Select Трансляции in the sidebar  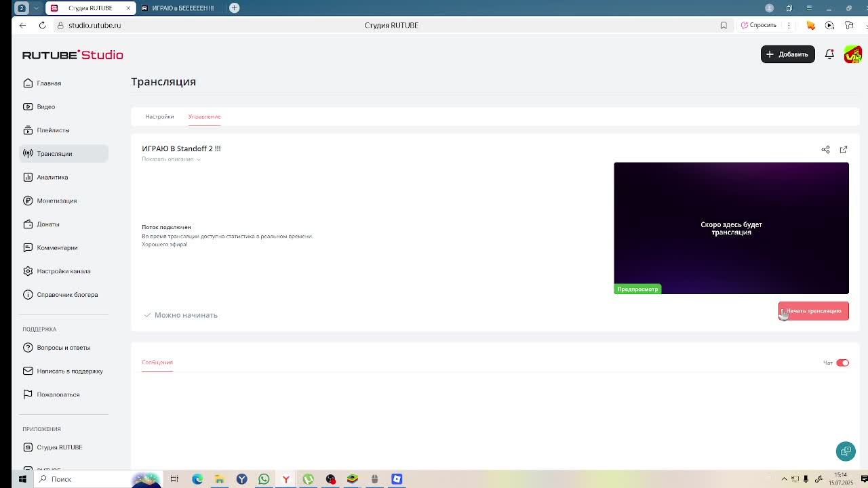[x=64, y=154]
